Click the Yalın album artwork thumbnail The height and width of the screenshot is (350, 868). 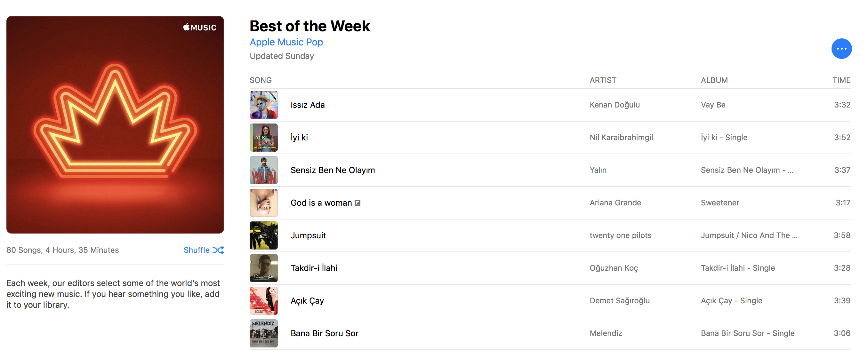coord(263,170)
